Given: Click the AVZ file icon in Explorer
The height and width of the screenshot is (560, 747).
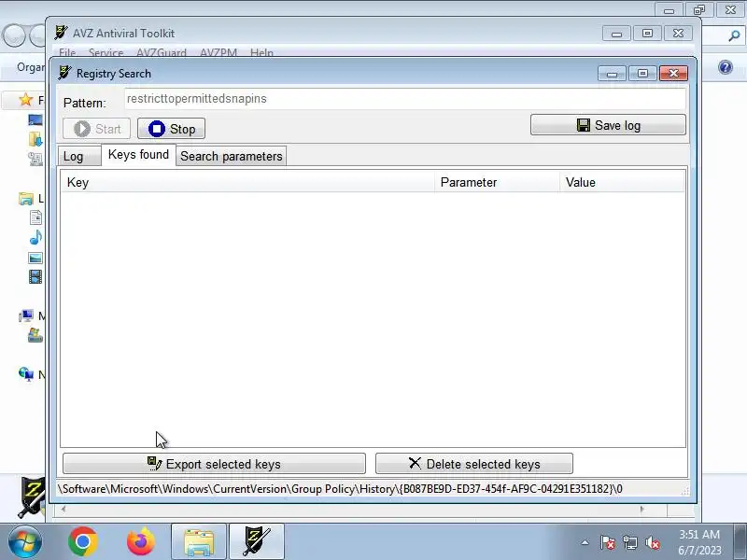Looking at the screenshot, I should 32,498.
